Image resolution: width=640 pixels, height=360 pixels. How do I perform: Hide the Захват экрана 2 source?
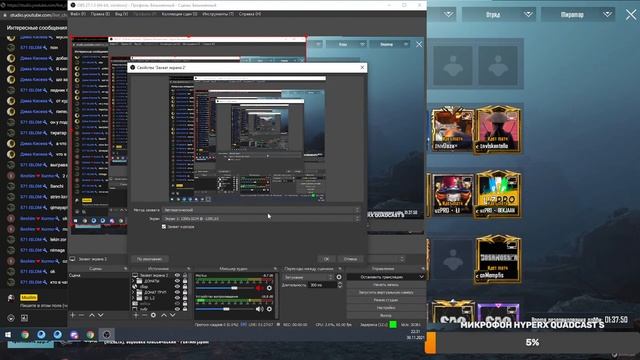(x=177, y=276)
